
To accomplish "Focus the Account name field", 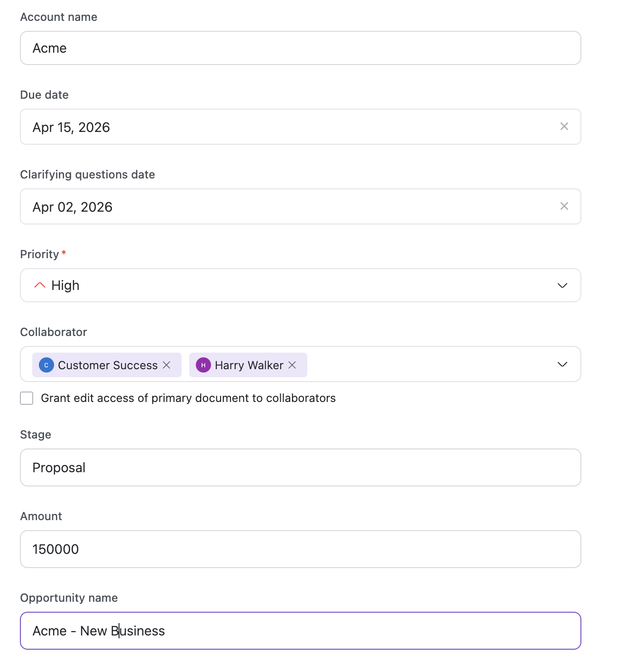I will 300,48.
